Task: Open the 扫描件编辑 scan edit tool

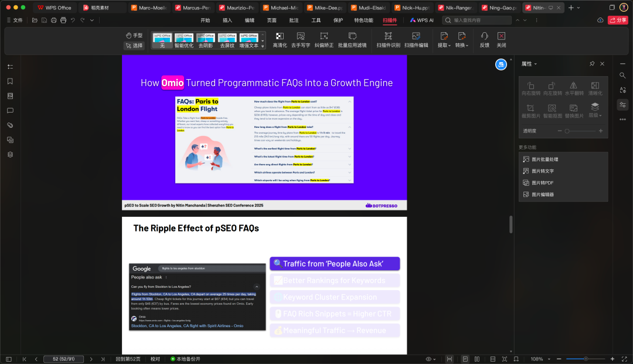Action: (416, 40)
